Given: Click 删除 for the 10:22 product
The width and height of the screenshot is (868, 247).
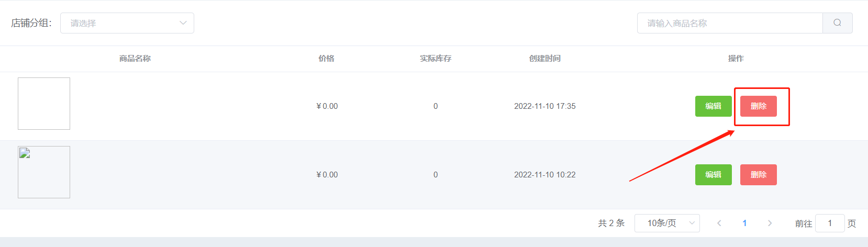Looking at the screenshot, I should 758,175.
